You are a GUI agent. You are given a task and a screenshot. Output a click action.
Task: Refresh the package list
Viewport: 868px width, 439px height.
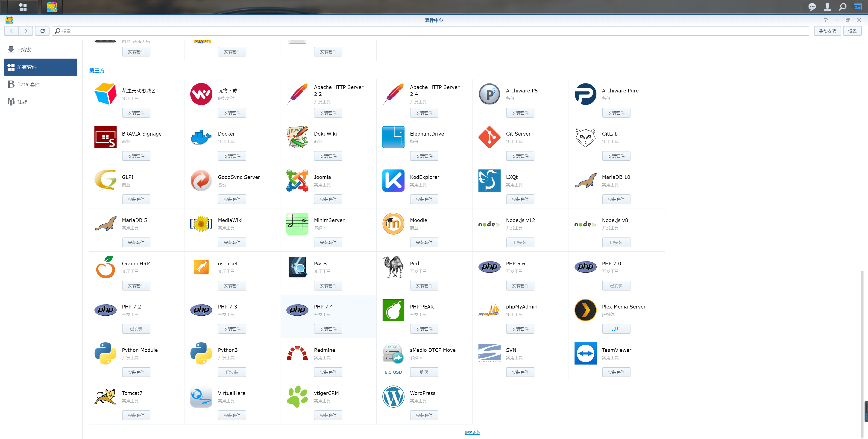tap(42, 31)
